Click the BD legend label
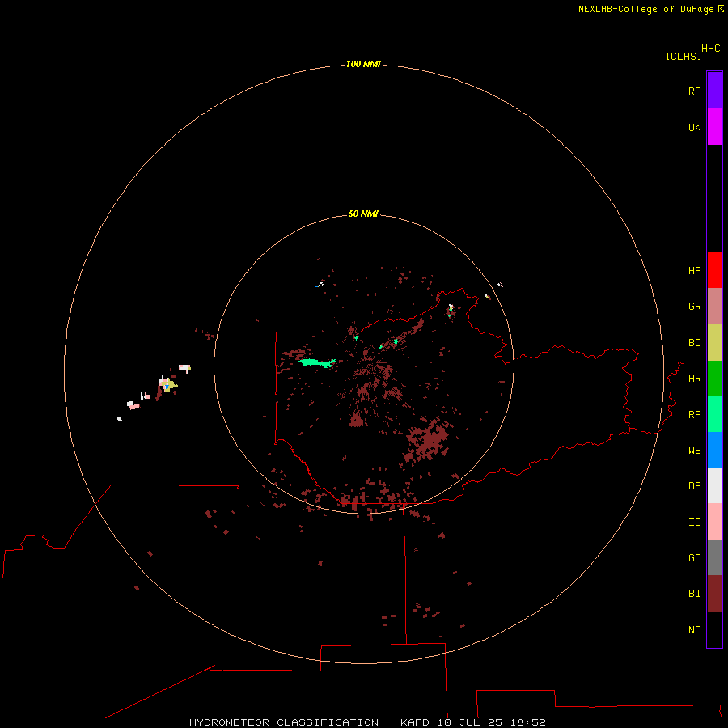This screenshot has height=728, width=728. tap(695, 343)
